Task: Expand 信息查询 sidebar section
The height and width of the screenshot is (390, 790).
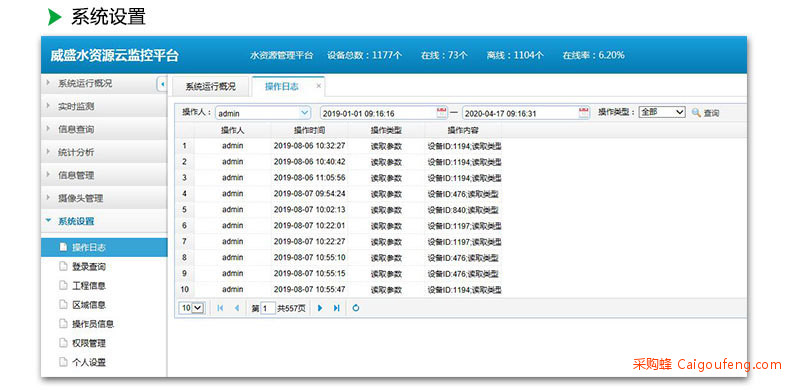Action: (x=104, y=129)
